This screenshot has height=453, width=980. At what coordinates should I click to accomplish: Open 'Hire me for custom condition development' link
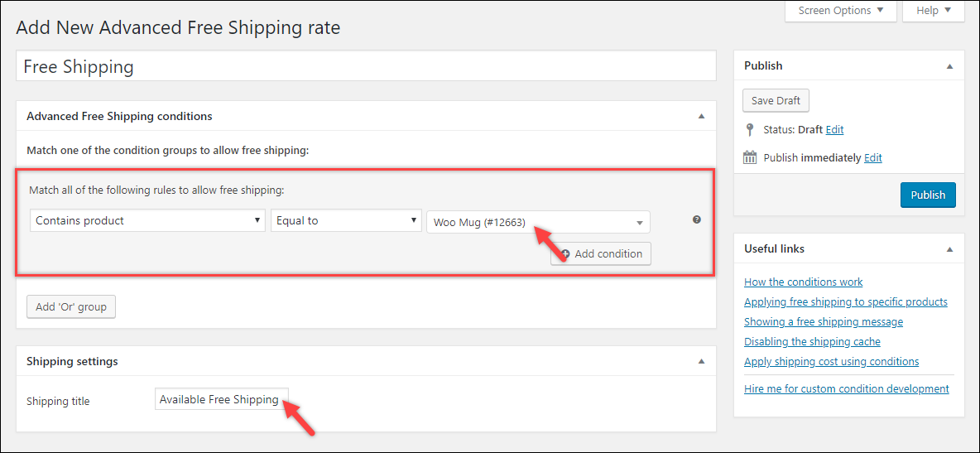pos(846,389)
